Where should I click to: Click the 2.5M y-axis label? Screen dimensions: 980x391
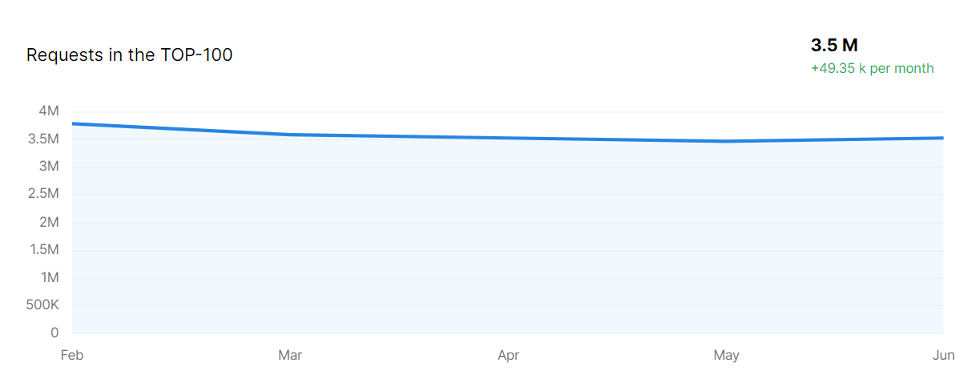[43, 195]
